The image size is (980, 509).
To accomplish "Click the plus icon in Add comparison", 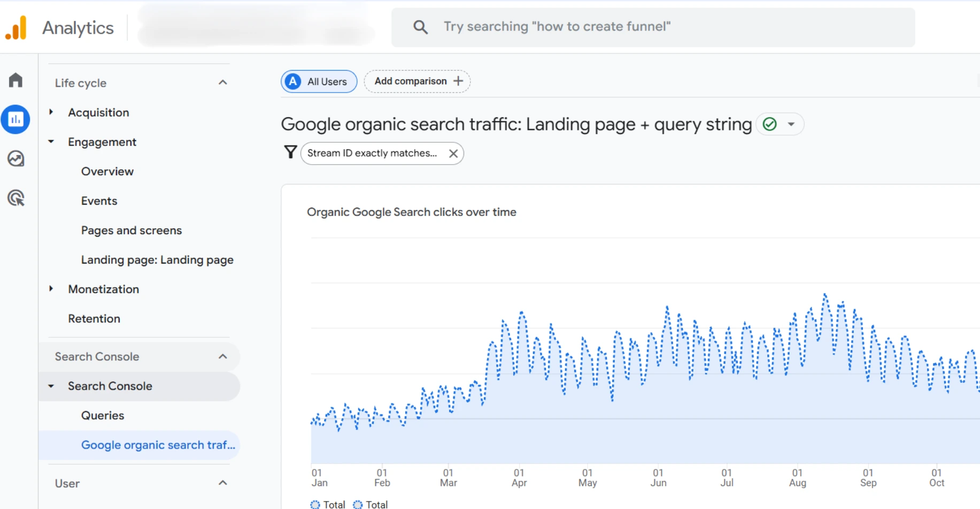I will pyautogui.click(x=458, y=81).
